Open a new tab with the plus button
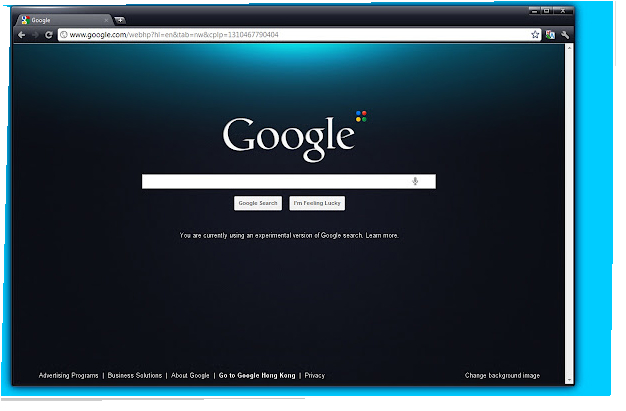The width and height of the screenshot is (626, 411). click(x=121, y=20)
